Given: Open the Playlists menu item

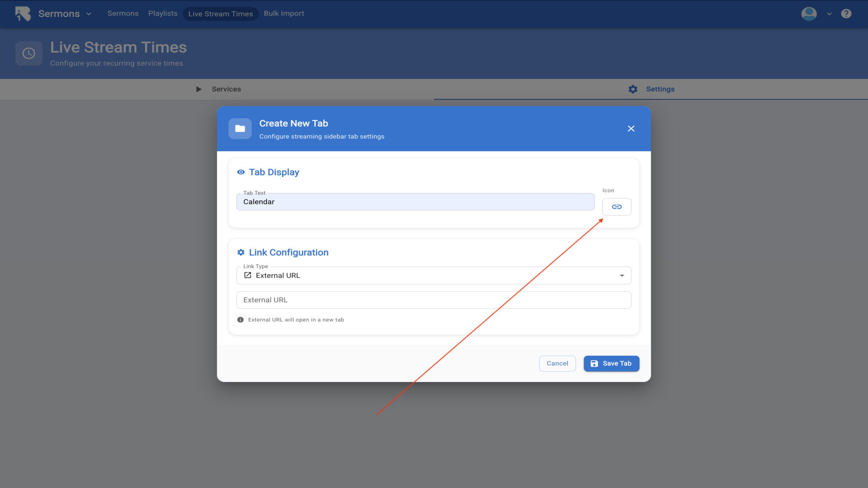Looking at the screenshot, I should 163,14.
